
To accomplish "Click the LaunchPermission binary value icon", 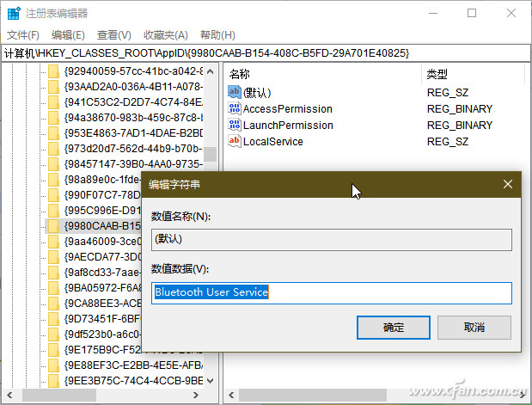I will [x=235, y=125].
